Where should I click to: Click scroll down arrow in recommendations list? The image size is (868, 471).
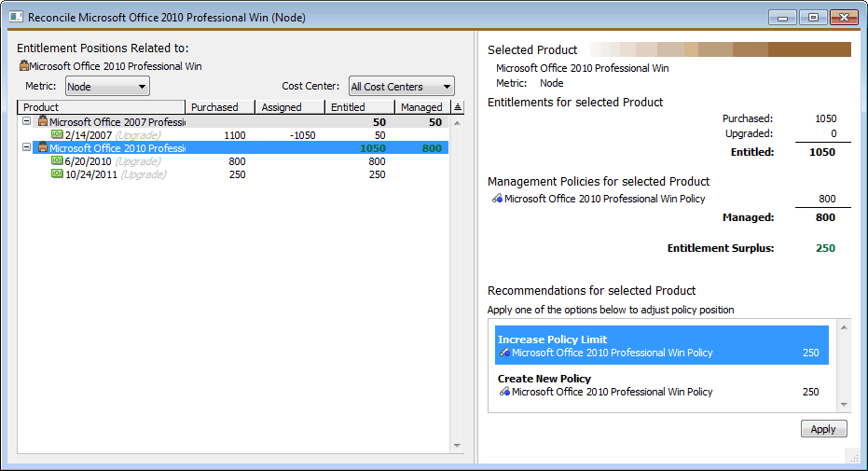tap(844, 405)
